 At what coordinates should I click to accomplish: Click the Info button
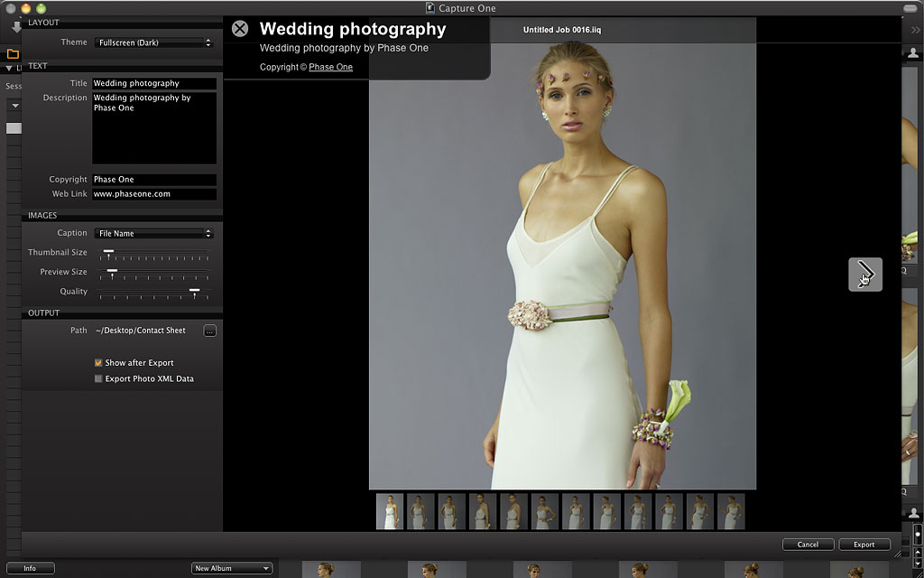click(x=30, y=568)
